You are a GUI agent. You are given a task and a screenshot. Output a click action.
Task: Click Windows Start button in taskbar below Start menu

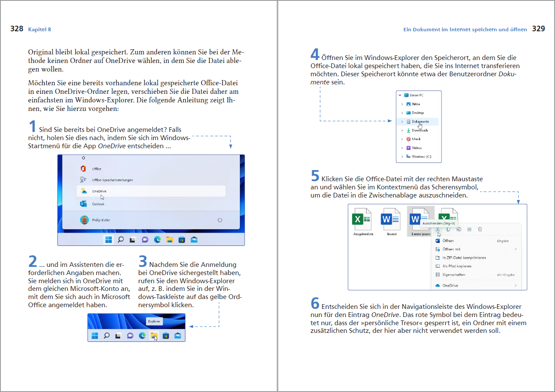point(109,240)
